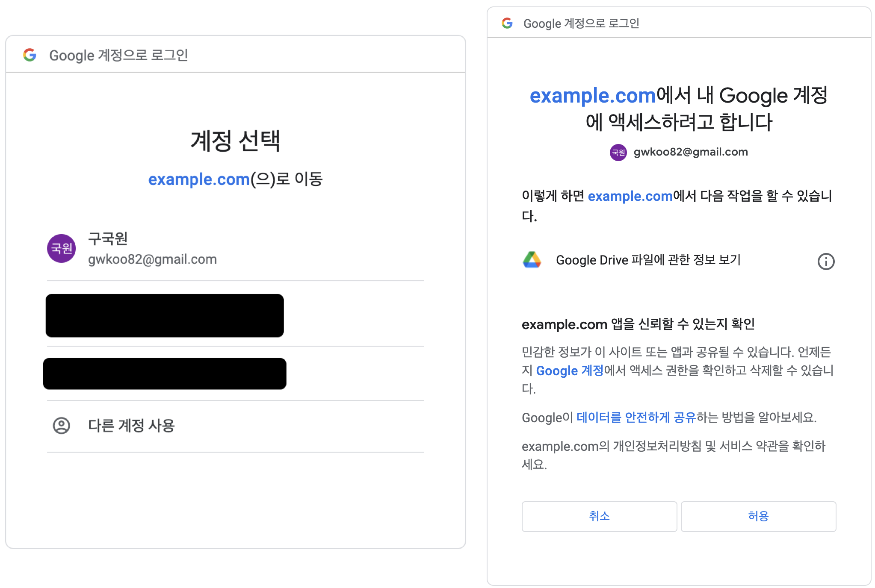Open the info icon for Drive permission
This screenshot has width=875, height=588.
pyautogui.click(x=826, y=261)
